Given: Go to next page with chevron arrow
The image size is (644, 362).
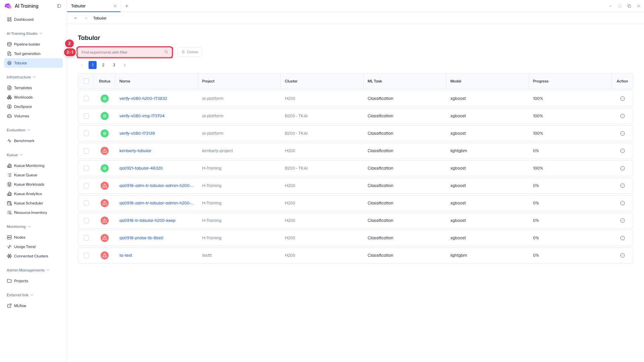Looking at the screenshot, I should click(x=125, y=65).
